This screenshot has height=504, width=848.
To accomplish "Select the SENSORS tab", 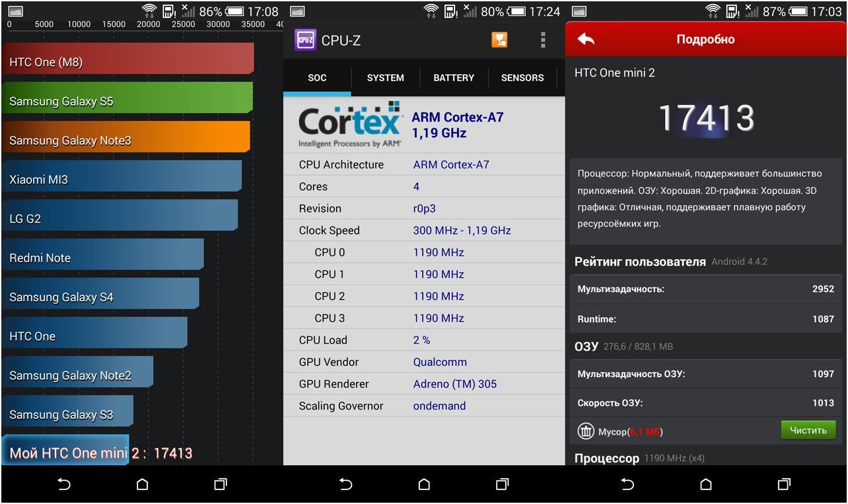I will [522, 78].
